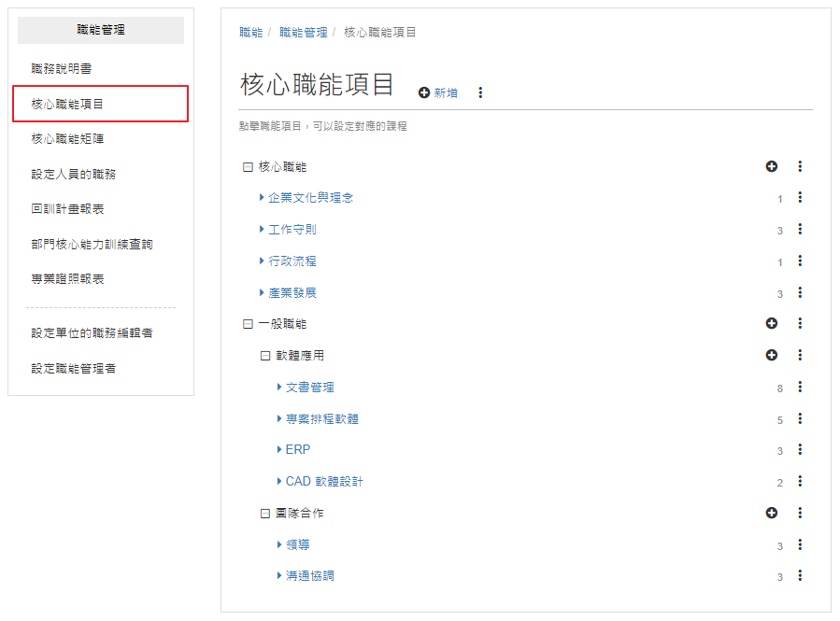Click the 職能 breadcrumb link

250,33
